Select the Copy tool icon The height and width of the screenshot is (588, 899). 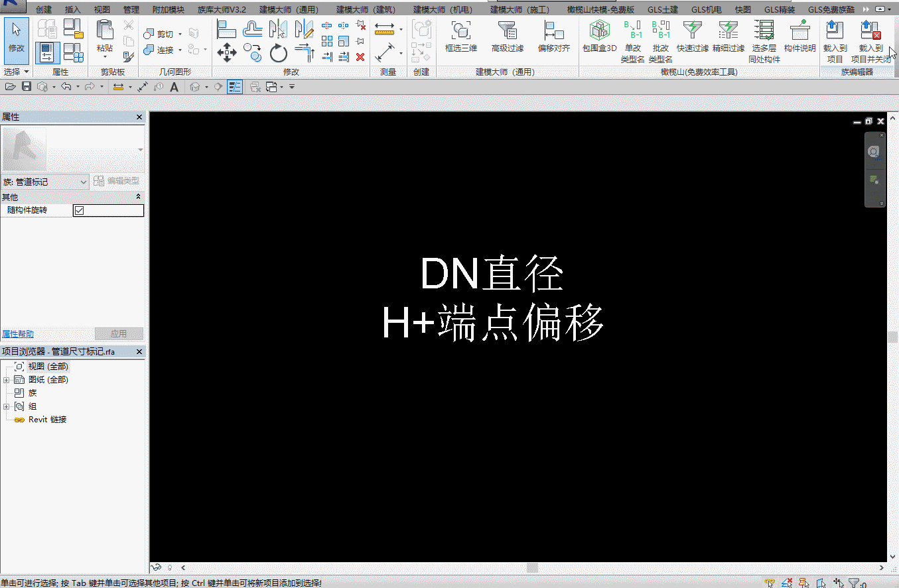(253, 52)
